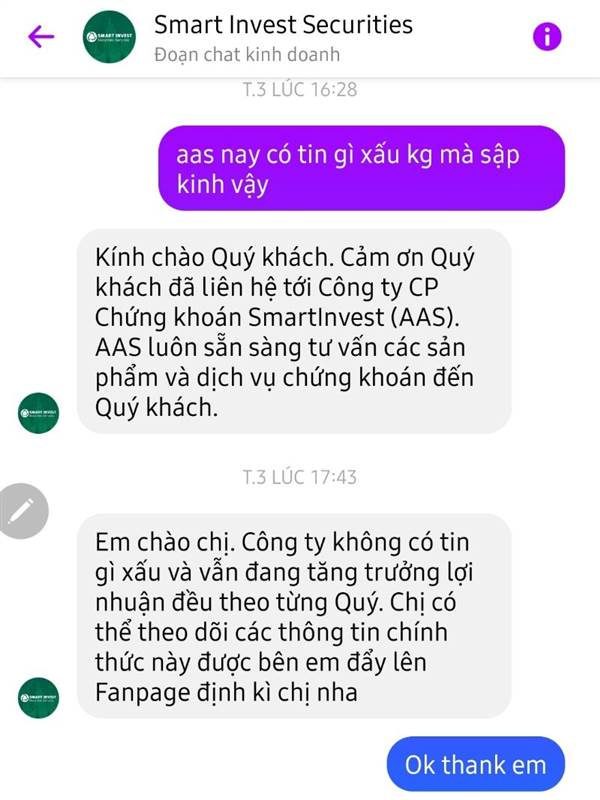Tap sender avatar beside the greeting message

tap(38, 413)
